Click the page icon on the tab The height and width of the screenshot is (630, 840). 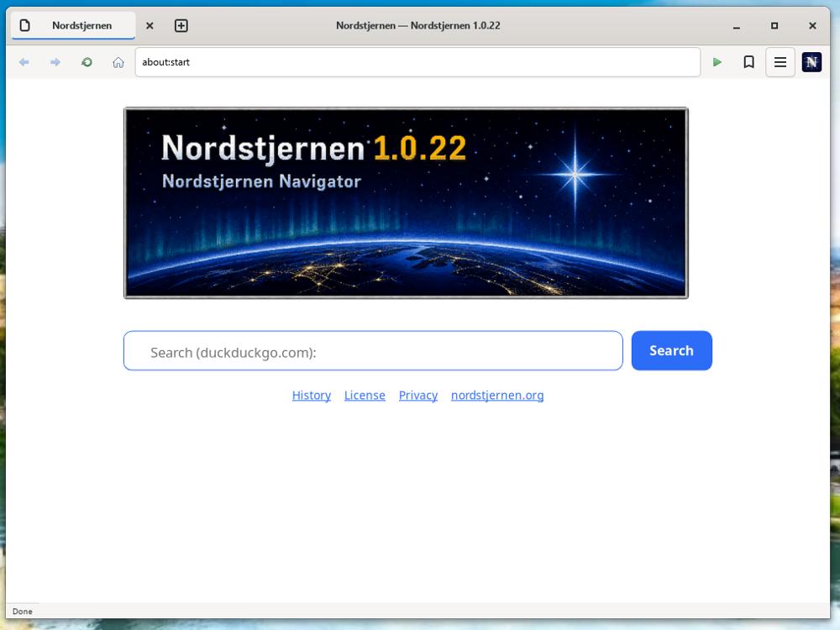coord(24,25)
